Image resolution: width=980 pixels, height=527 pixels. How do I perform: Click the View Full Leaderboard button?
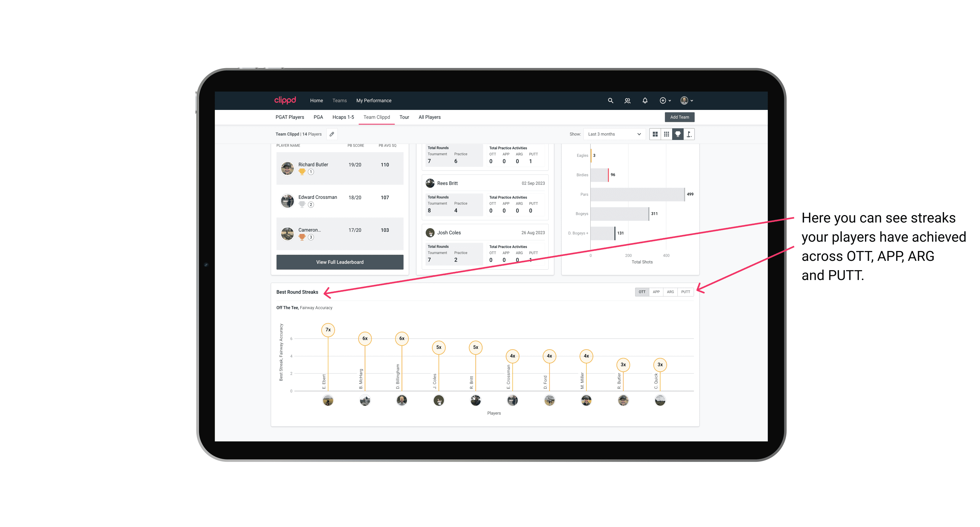340,262
